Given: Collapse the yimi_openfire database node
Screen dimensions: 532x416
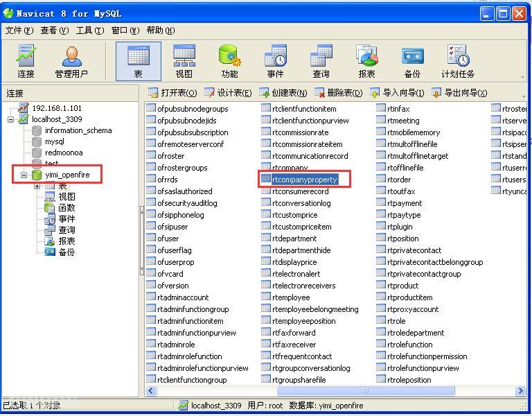Looking at the screenshot, I should coord(24,175).
